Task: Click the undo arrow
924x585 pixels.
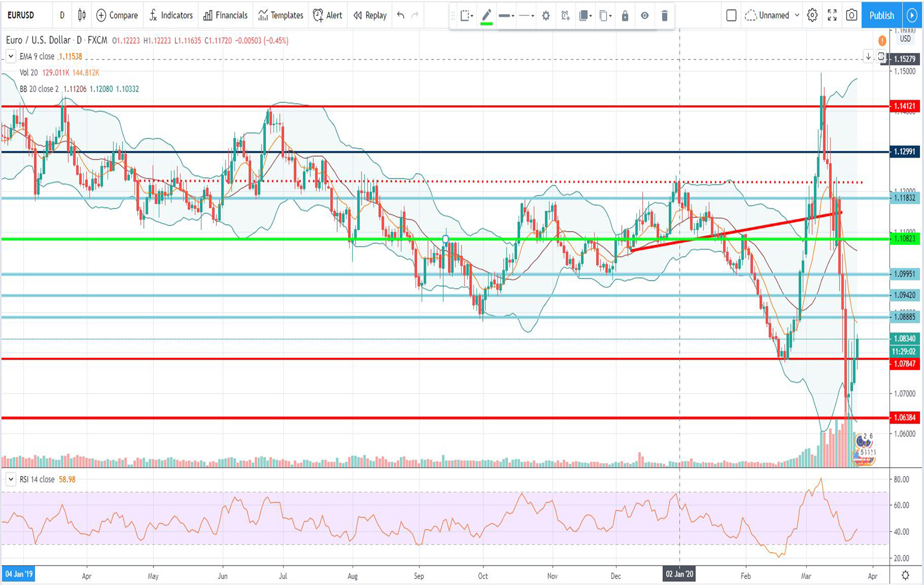Action: point(401,15)
